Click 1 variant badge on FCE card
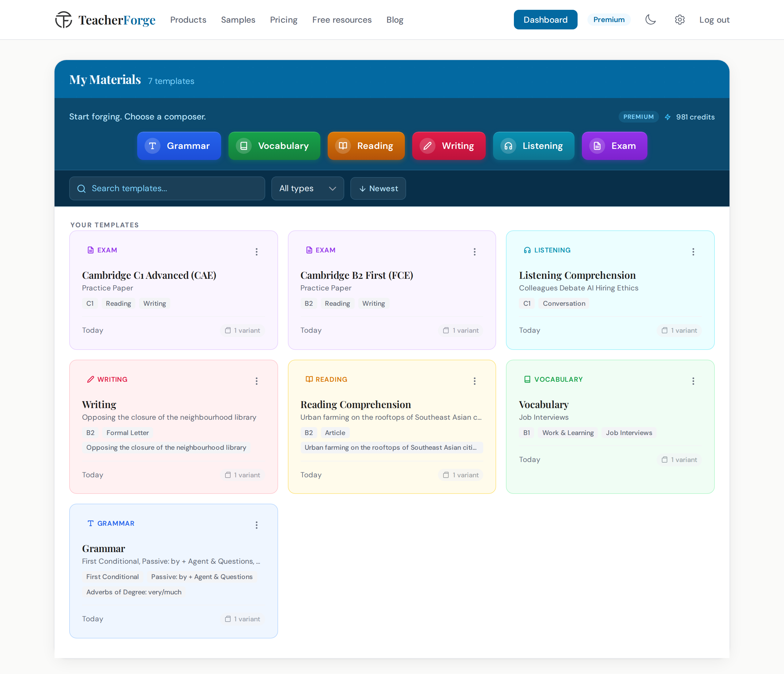Viewport: 784px width, 674px height. click(461, 330)
